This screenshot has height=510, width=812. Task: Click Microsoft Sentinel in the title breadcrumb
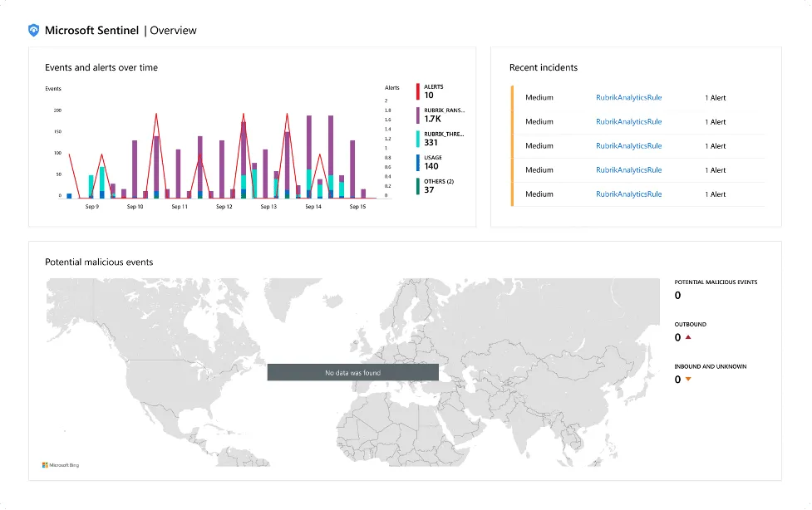(x=94, y=30)
